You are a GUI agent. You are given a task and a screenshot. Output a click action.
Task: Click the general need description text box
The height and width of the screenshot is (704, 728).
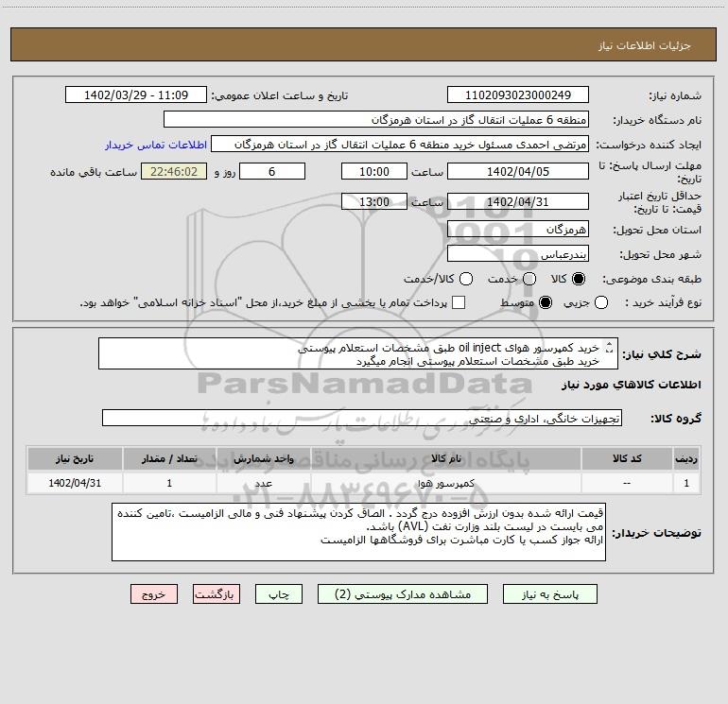pos(358,353)
